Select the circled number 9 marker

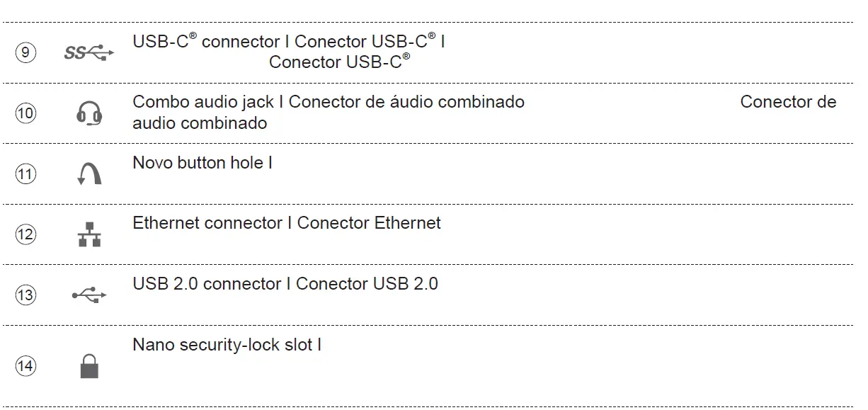[25, 52]
